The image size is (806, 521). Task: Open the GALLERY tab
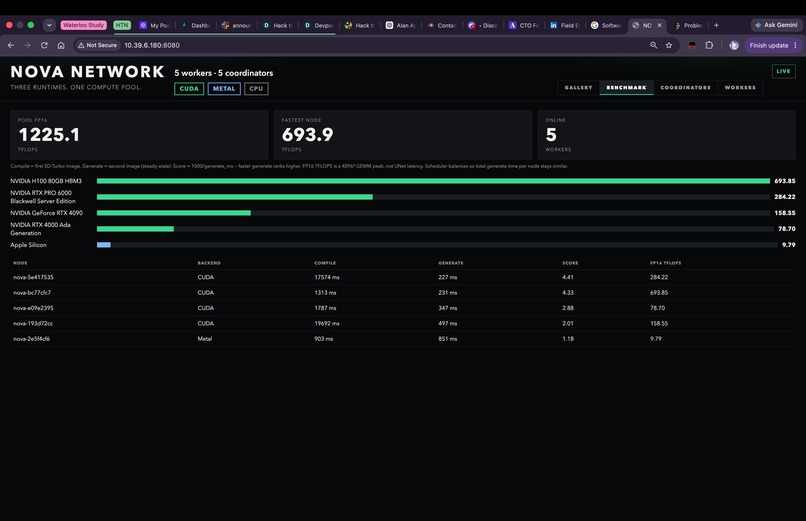(x=578, y=87)
